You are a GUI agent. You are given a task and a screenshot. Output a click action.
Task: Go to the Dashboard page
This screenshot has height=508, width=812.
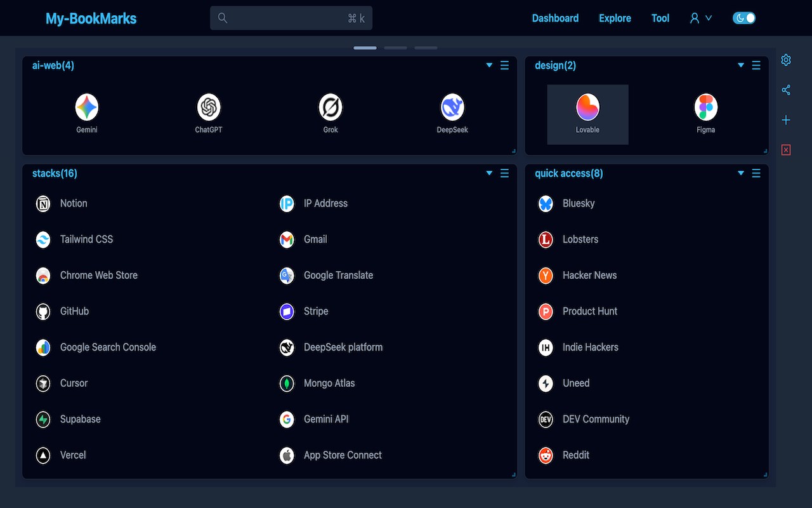(x=555, y=18)
